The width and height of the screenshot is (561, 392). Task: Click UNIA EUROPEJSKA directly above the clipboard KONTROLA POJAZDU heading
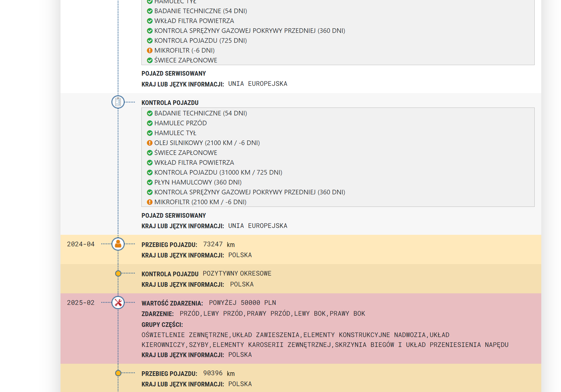[258, 84]
